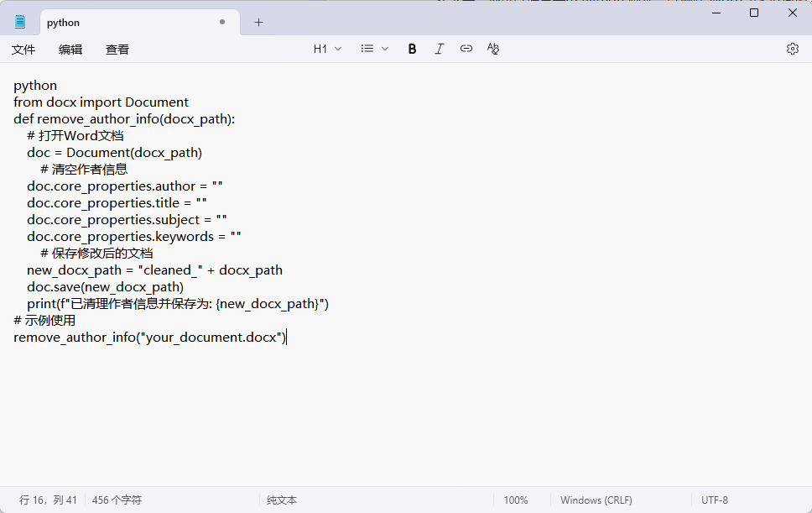Click the UTF-8 encoding indicator
The image size is (812, 513).
coord(715,500)
